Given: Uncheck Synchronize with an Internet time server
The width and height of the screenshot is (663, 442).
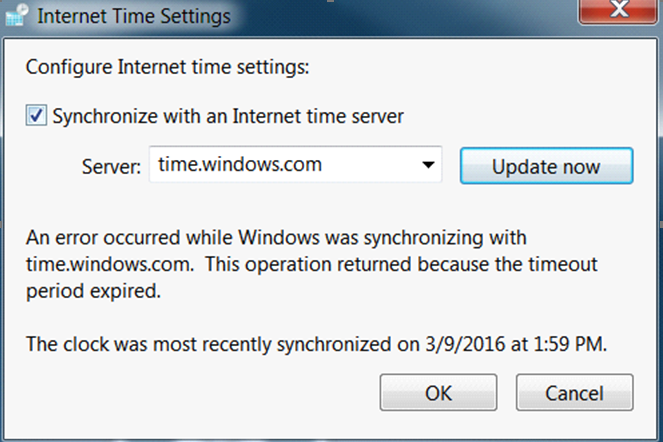Looking at the screenshot, I should tap(36, 115).
